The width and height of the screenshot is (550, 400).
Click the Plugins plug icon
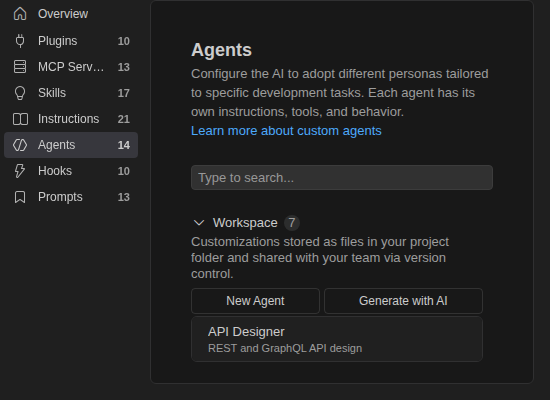[x=20, y=41]
